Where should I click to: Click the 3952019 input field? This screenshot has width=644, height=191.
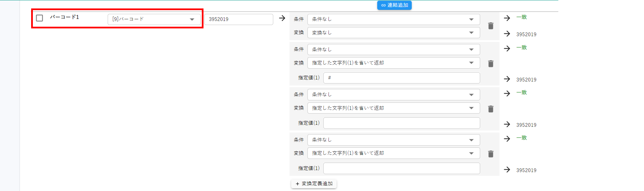coord(239,19)
